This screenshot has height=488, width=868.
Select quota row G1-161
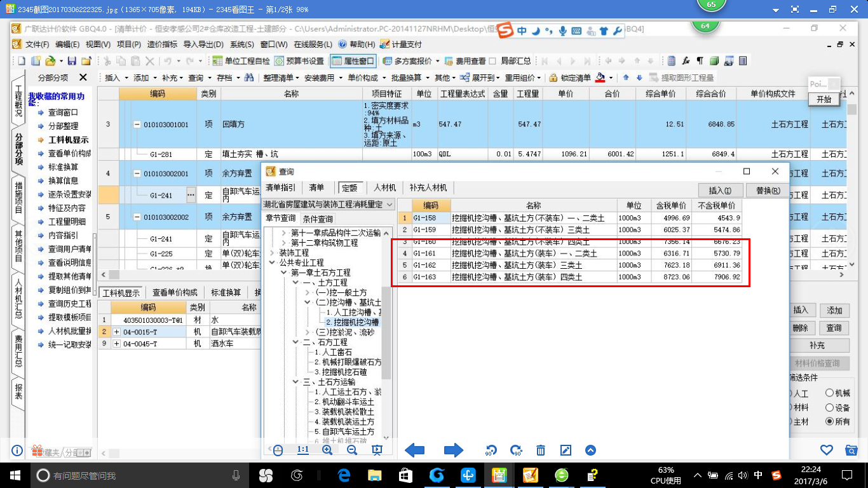pos(570,254)
